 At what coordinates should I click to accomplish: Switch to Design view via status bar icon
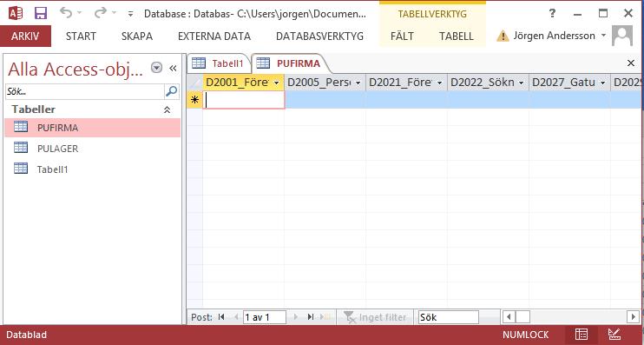pos(614,335)
